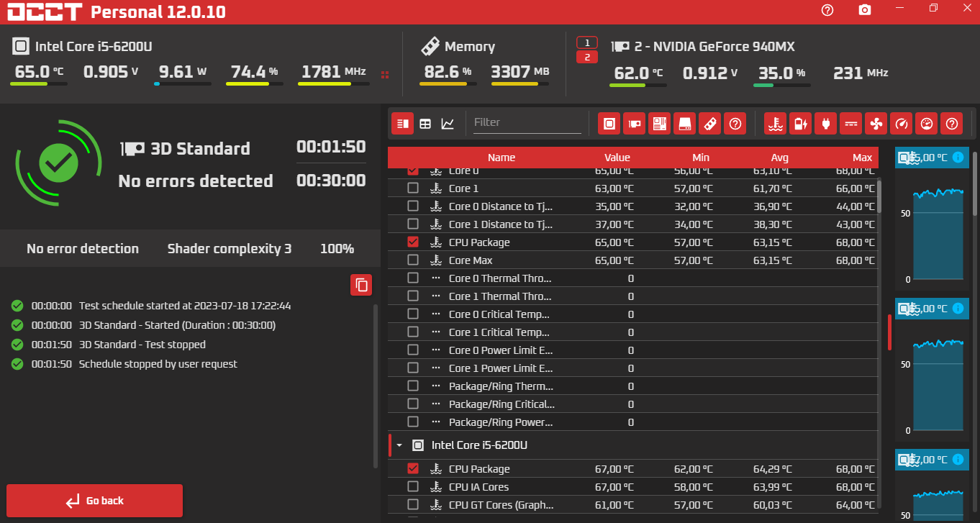Check the Core 1 temperature checkbox
Screen dimensions: 980x523
pos(413,188)
